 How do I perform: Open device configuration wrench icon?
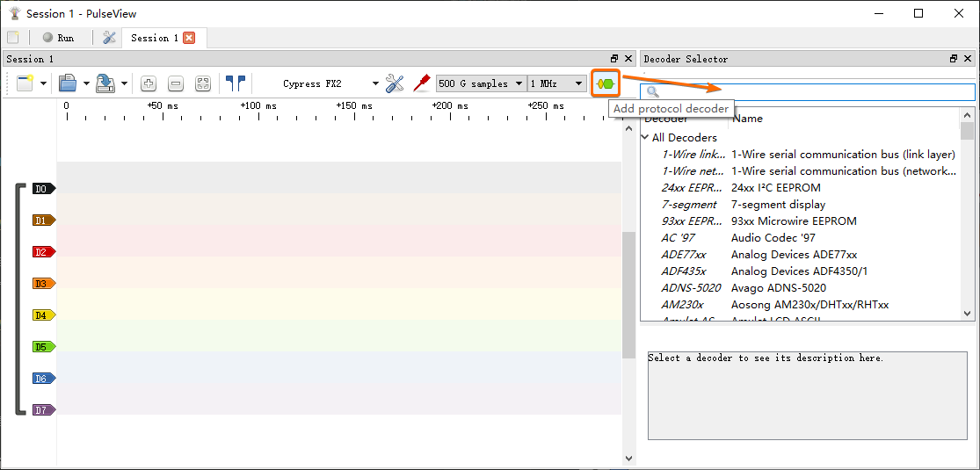tap(395, 83)
